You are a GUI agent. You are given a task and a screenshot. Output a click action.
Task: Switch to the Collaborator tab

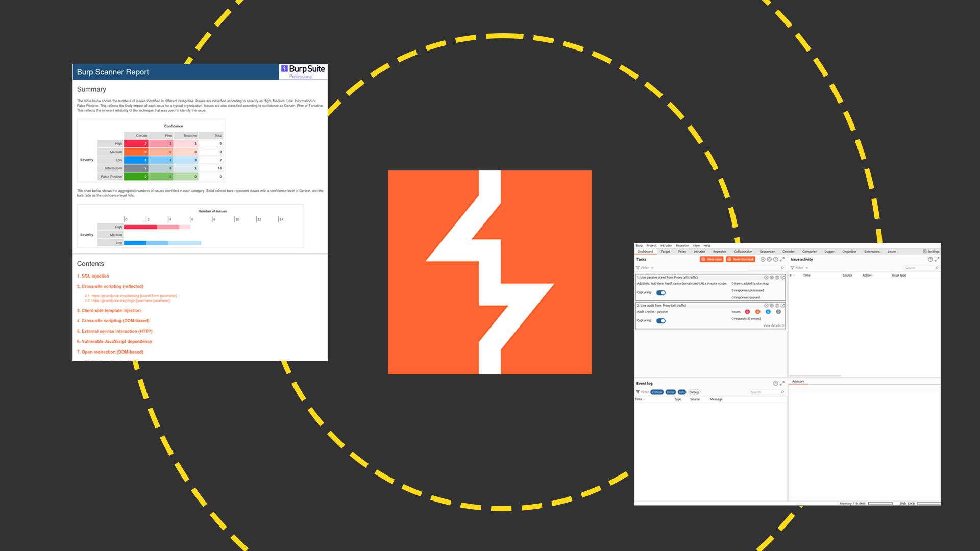click(x=743, y=252)
